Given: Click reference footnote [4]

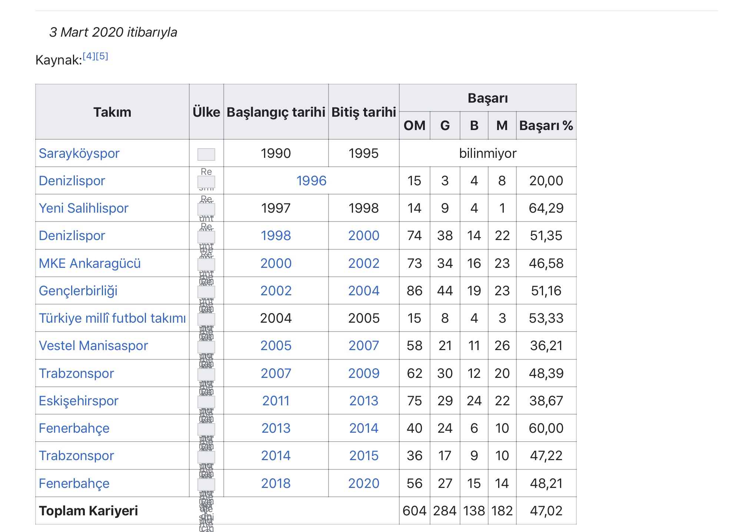Looking at the screenshot, I should pos(89,56).
